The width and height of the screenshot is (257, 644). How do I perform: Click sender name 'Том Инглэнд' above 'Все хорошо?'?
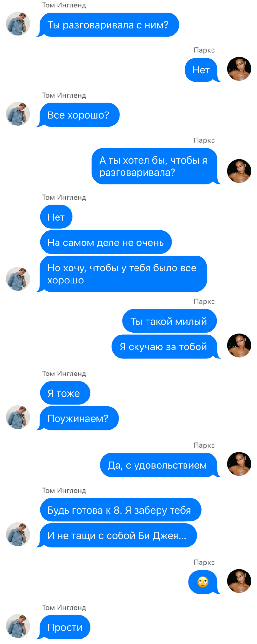(64, 95)
